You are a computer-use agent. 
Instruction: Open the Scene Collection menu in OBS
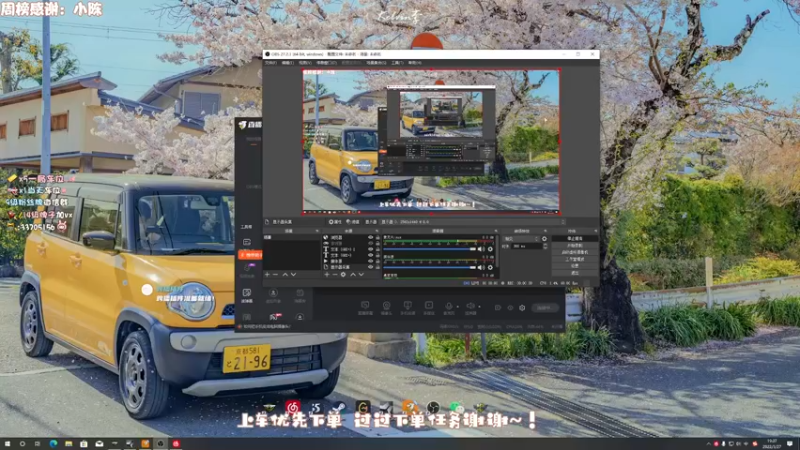point(377,63)
